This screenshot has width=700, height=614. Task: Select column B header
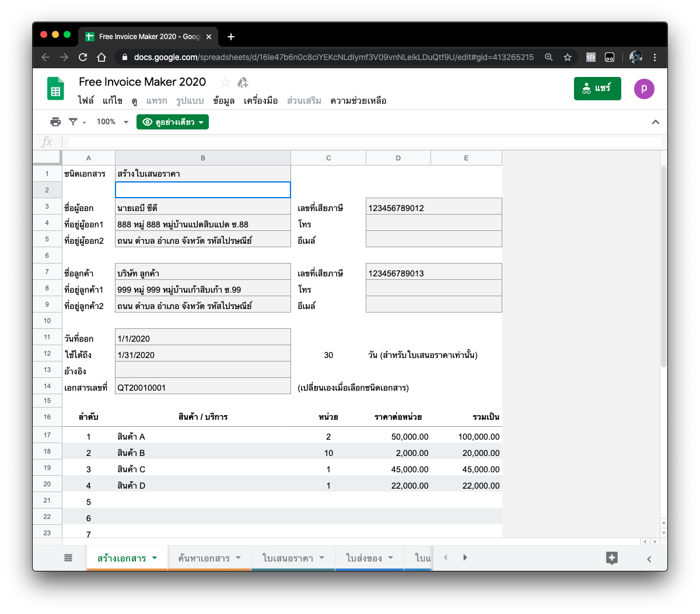point(203,158)
